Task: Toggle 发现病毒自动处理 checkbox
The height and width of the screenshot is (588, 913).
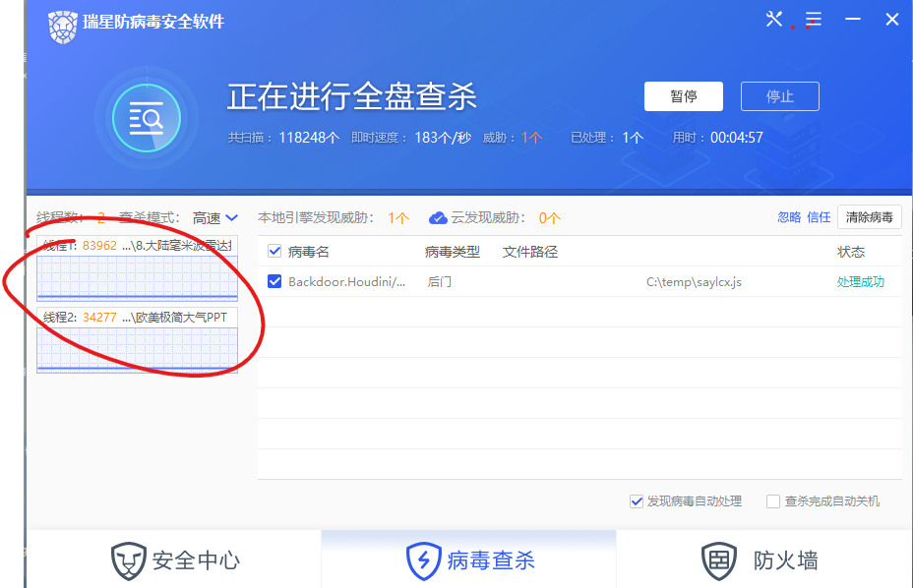Action: 637,501
